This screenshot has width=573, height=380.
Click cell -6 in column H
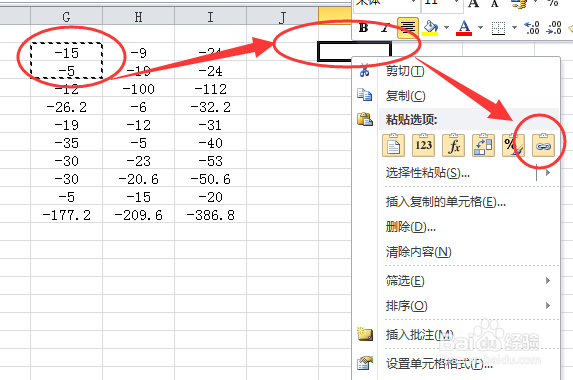click(x=138, y=107)
